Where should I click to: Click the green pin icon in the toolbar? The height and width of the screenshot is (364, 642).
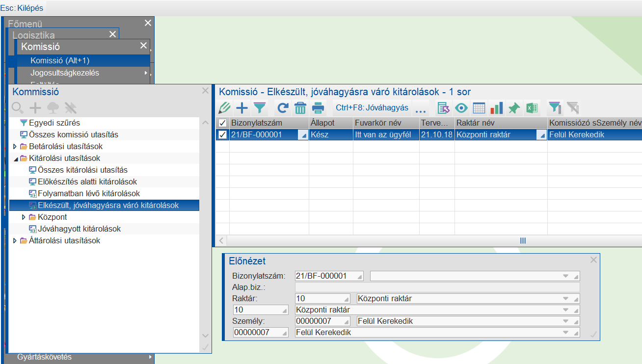[x=514, y=108]
